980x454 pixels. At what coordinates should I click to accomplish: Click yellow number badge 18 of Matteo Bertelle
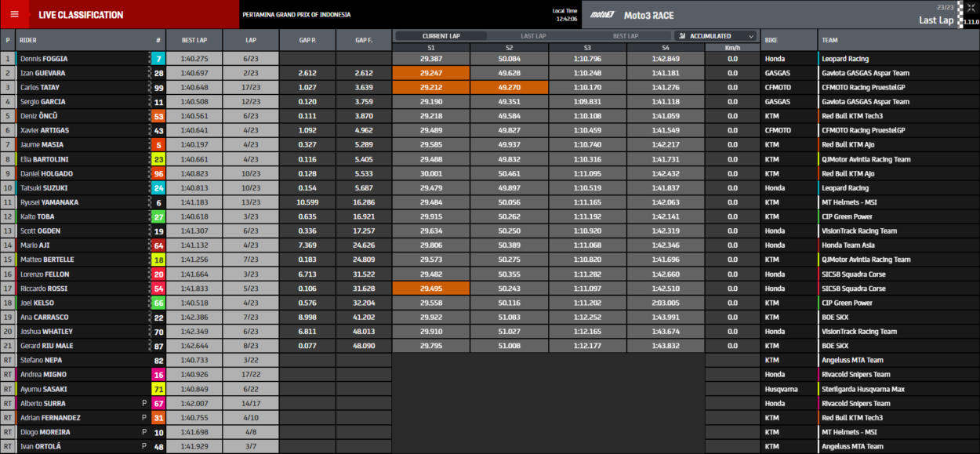(x=158, y=260)
